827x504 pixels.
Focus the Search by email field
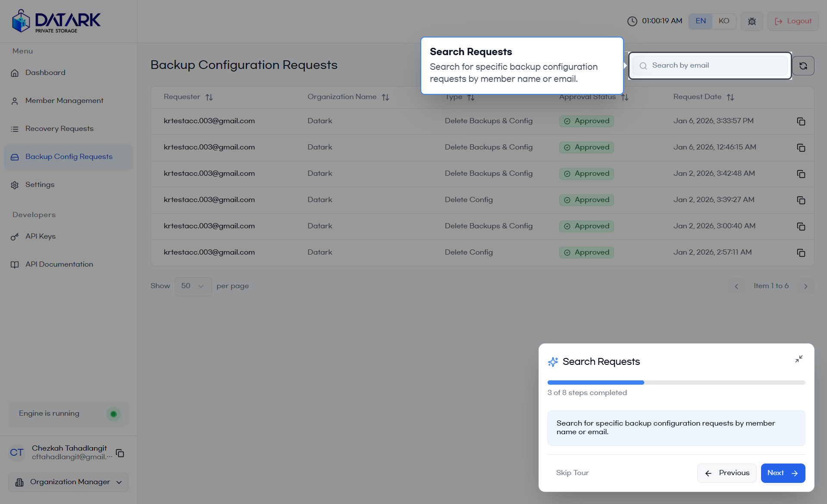[716, 65]
